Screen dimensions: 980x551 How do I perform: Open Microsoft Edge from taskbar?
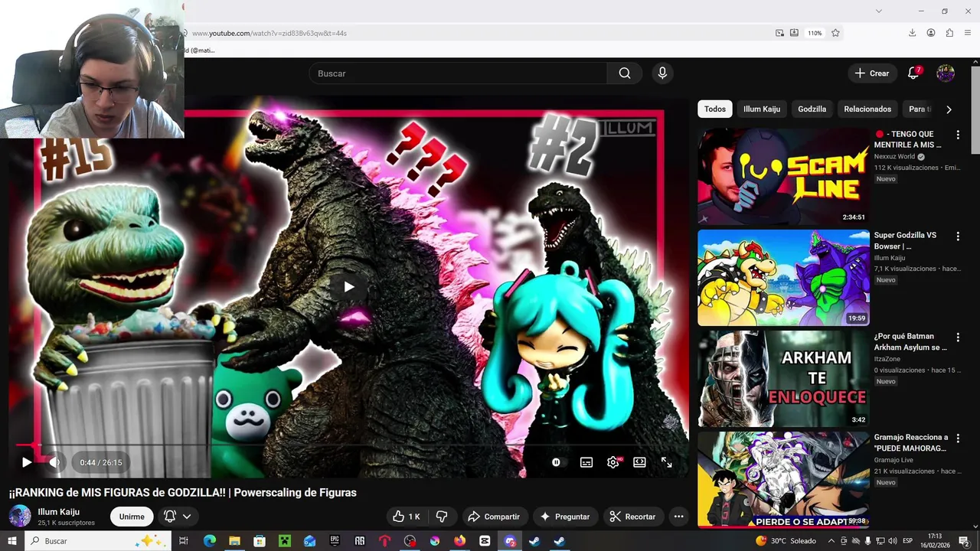(x=209, y=541)
